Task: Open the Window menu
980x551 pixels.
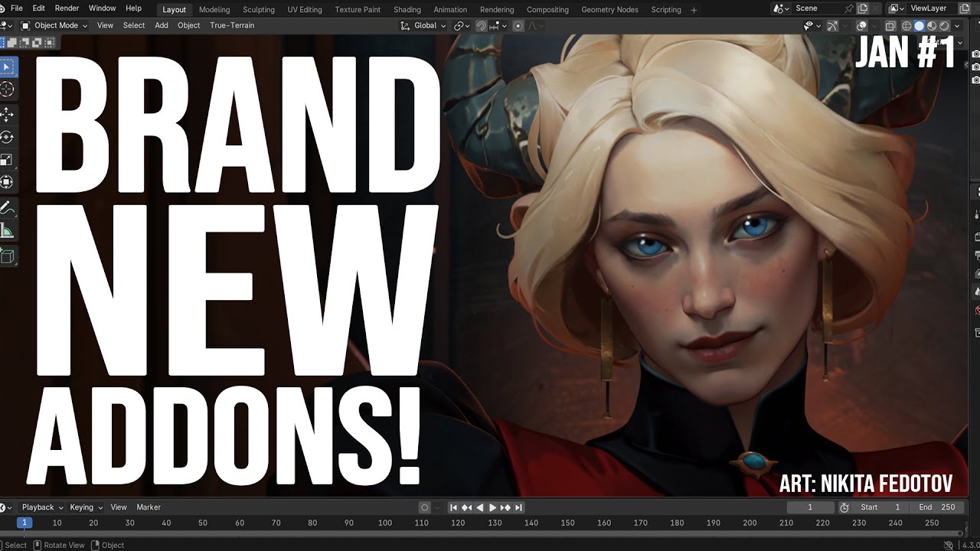Action: point(102,8)
